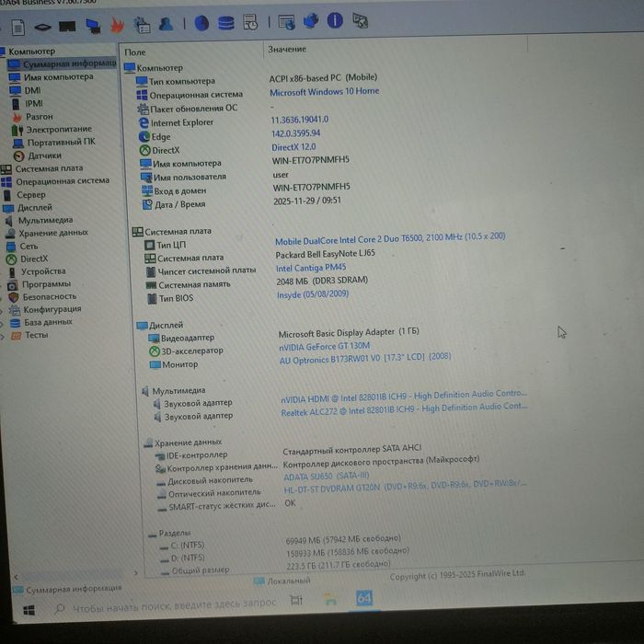Select Мультимедиа in the left tree
Image resolution: width=644 pixels, height=644 pixels.
click(x=45, y=220)
